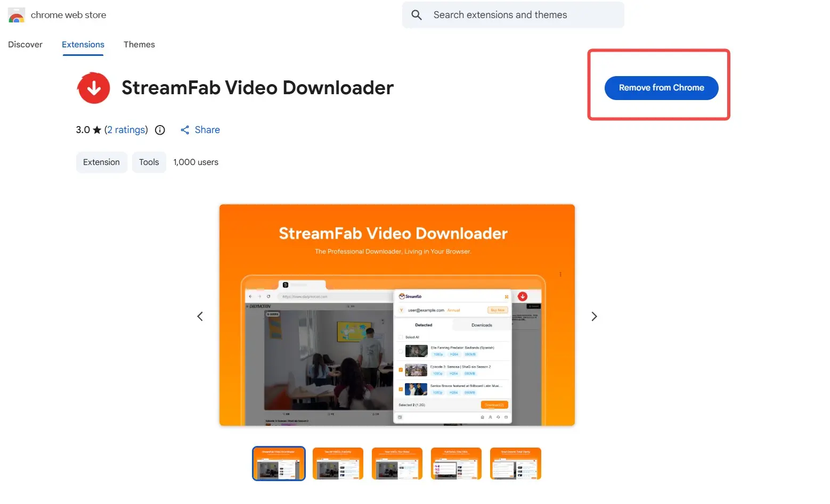Focus the Search extensions and themes field
This screenshot has width=830, height=504.
pyautogui.click(x=513, y=15)
